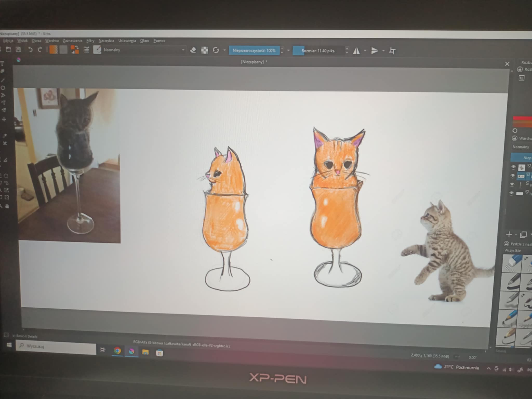
Task: Select the top layer thumbnail
Action: [521, 168]
